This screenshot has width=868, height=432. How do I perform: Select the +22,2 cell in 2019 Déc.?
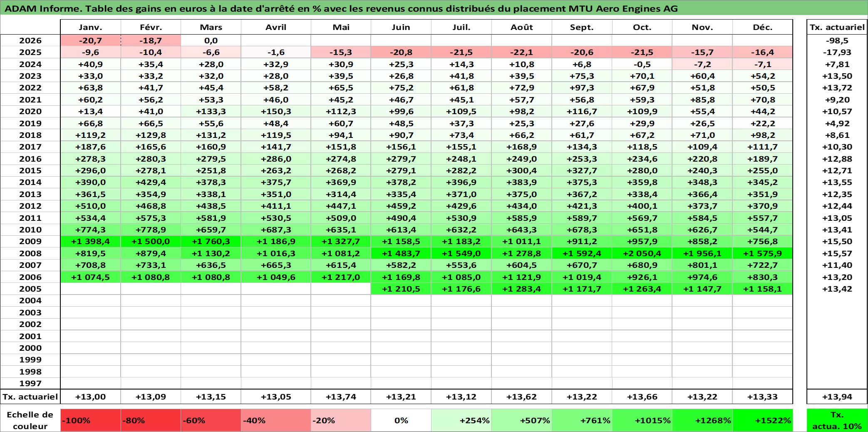click(x=763, y=123)
